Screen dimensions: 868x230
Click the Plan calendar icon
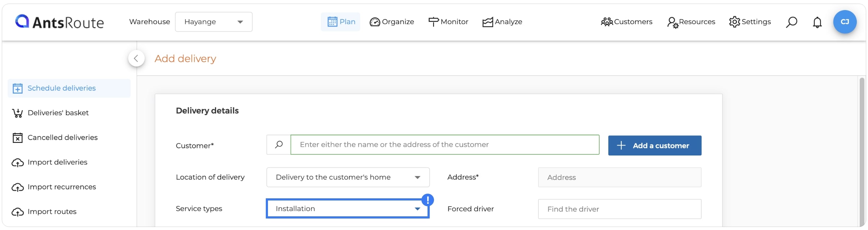point(332,22)
